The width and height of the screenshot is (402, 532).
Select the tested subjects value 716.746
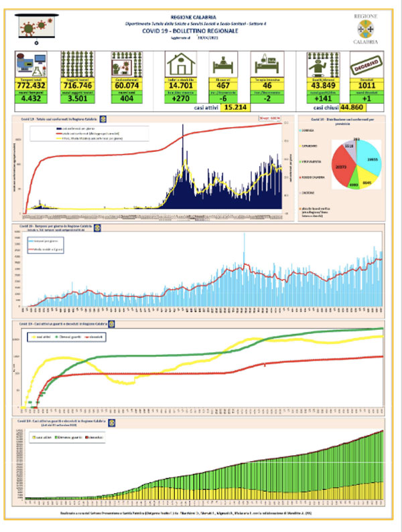(x=78, y=86)
